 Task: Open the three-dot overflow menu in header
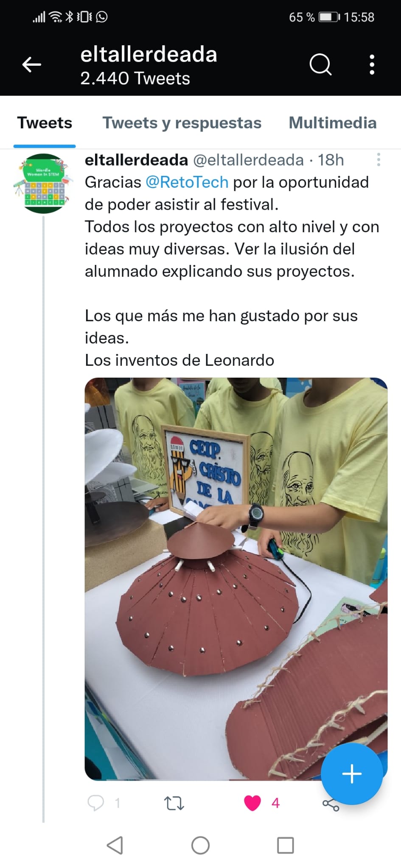tap(372, 65)
